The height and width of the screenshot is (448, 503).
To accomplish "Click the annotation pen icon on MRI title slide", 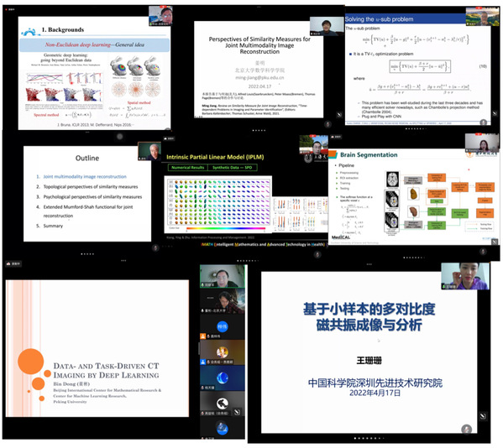I will 483,416.
